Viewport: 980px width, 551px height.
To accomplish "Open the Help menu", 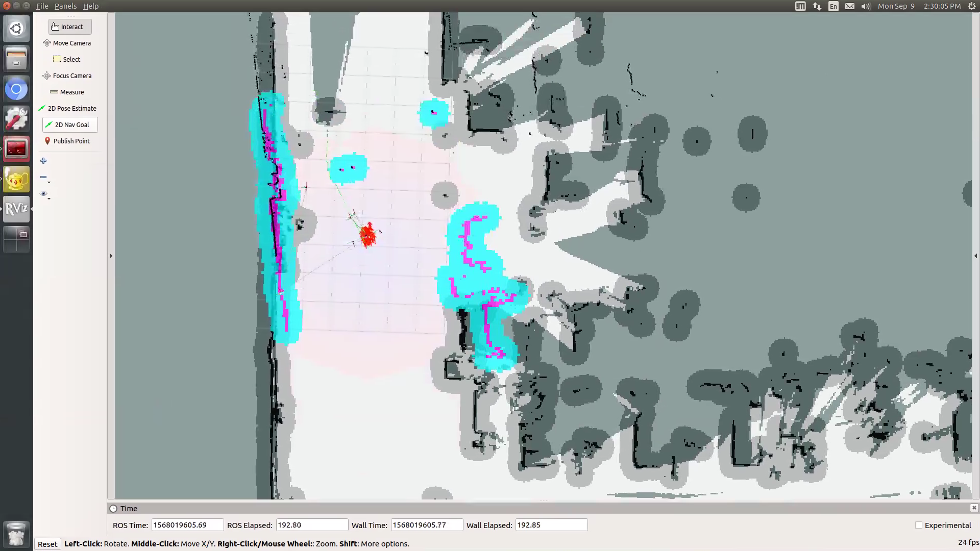I will coord(91,6).
